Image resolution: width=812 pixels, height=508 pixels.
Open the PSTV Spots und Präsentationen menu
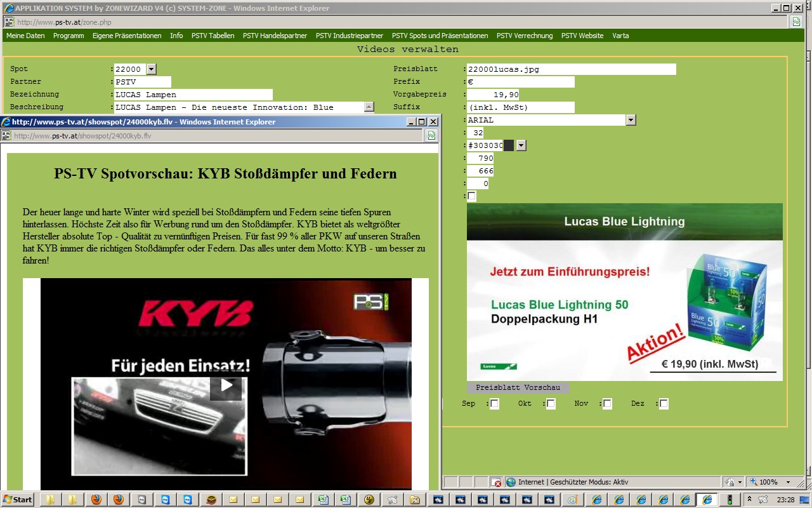click(x=440, y=36)
